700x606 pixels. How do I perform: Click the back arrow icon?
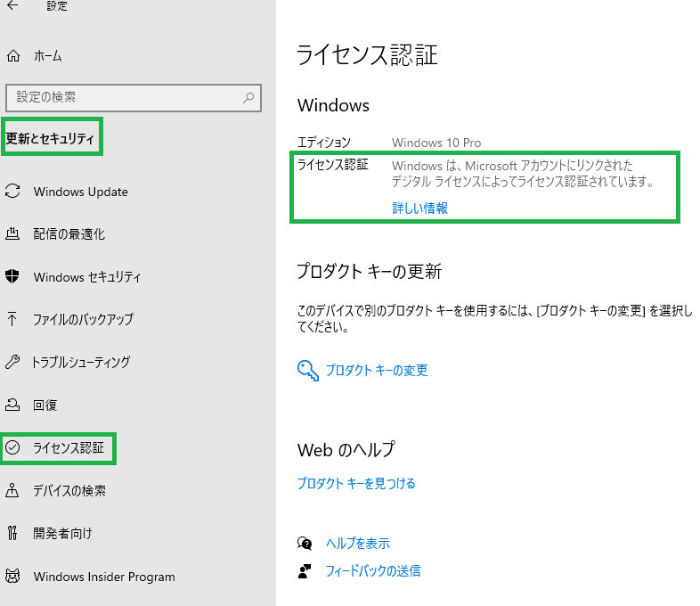tap(12, 5)
